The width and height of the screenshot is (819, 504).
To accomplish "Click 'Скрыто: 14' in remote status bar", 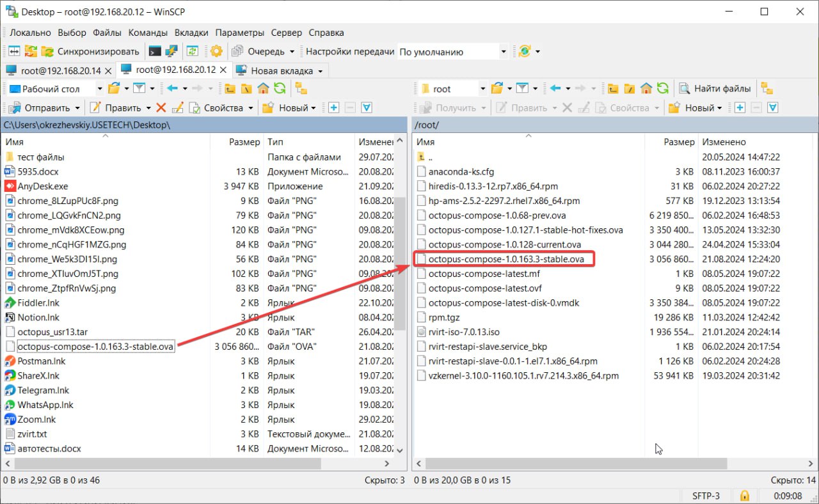I will pyautogui.click(x=793, y=480).
